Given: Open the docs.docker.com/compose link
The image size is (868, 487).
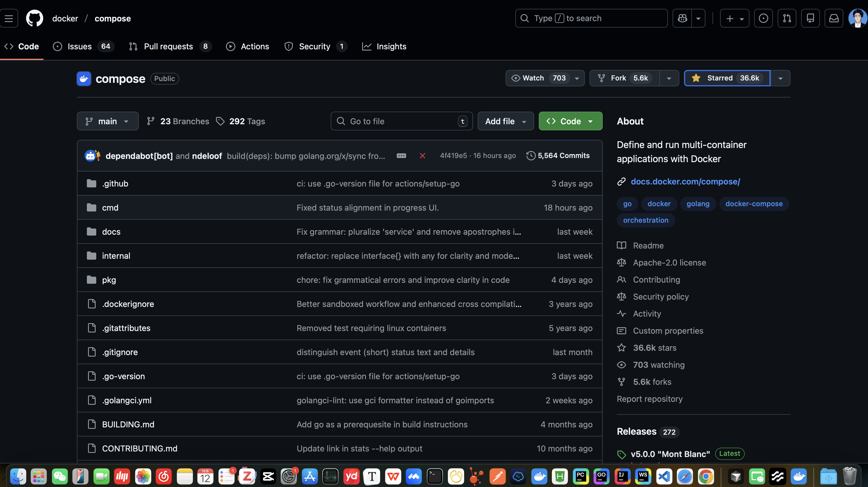Looking at the screenshot, I should (685, 182).
